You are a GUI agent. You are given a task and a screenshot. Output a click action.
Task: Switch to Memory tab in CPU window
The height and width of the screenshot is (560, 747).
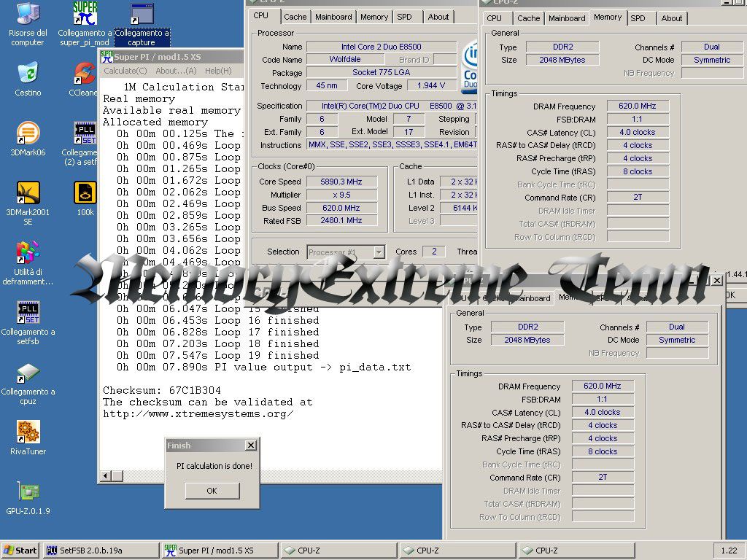point(374,17)
